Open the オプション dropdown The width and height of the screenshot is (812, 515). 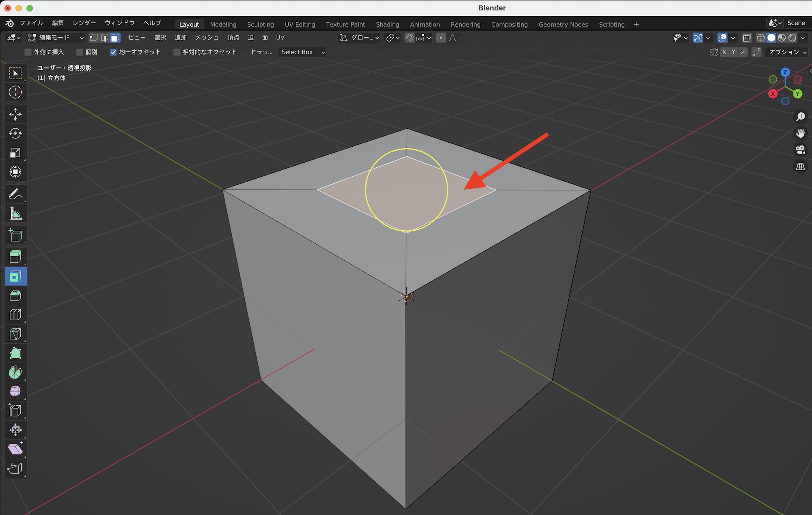click(787, 52)
